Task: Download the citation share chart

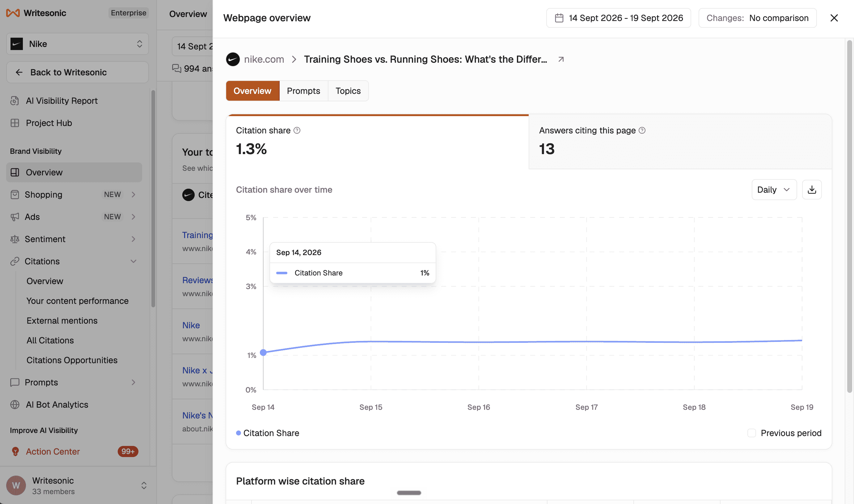Action: [812, 190]
